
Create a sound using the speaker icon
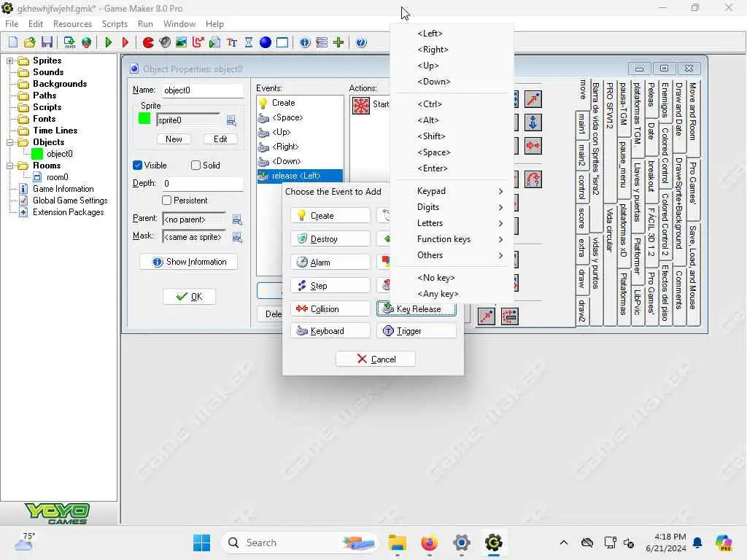(x=165, y=42)
